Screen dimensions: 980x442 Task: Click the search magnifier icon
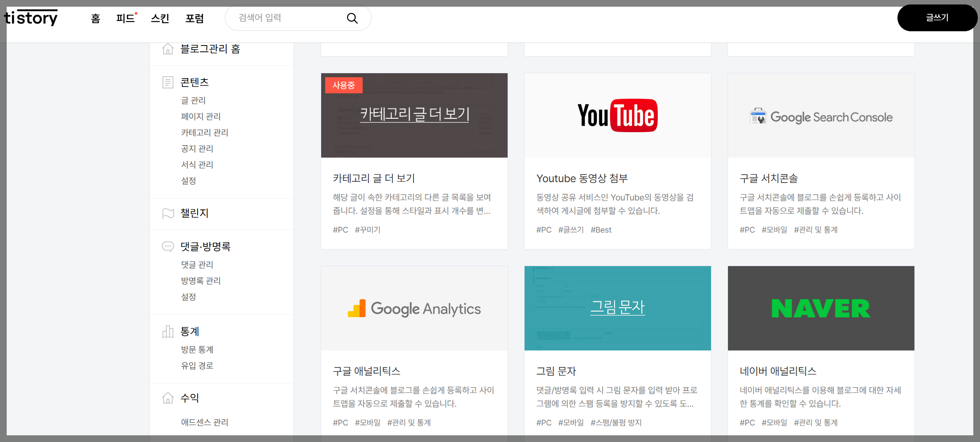(352, 18)
